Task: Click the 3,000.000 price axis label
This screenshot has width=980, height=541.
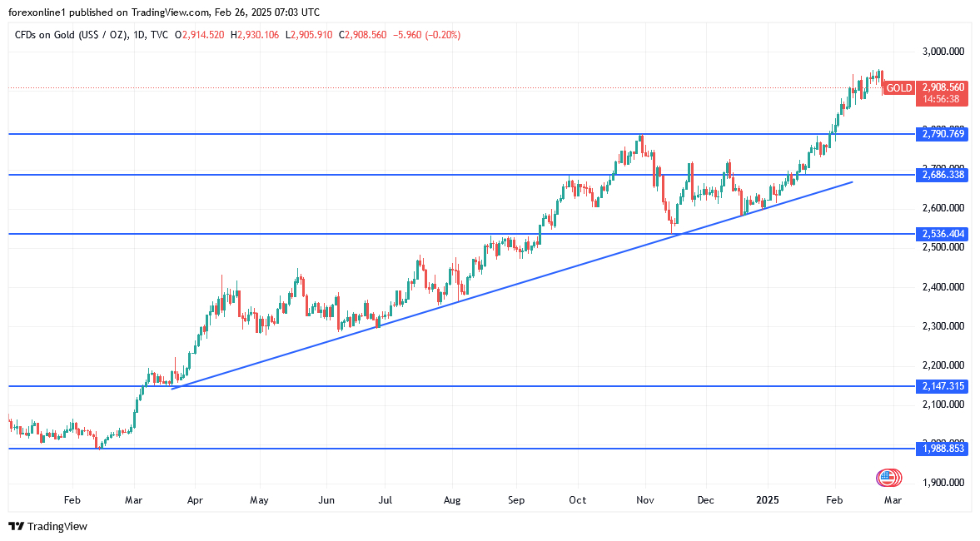Action: (x=943, y=52)
